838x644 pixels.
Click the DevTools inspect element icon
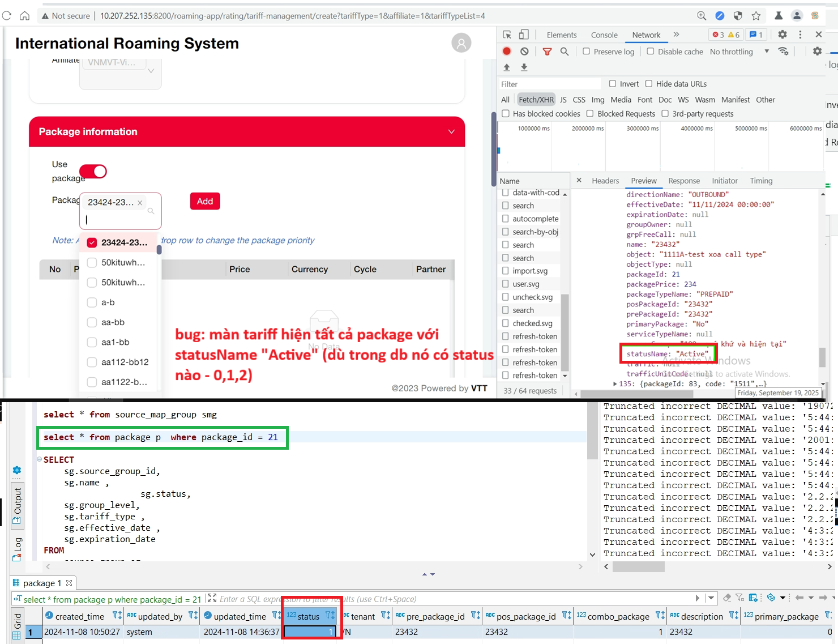pos(507,35)
